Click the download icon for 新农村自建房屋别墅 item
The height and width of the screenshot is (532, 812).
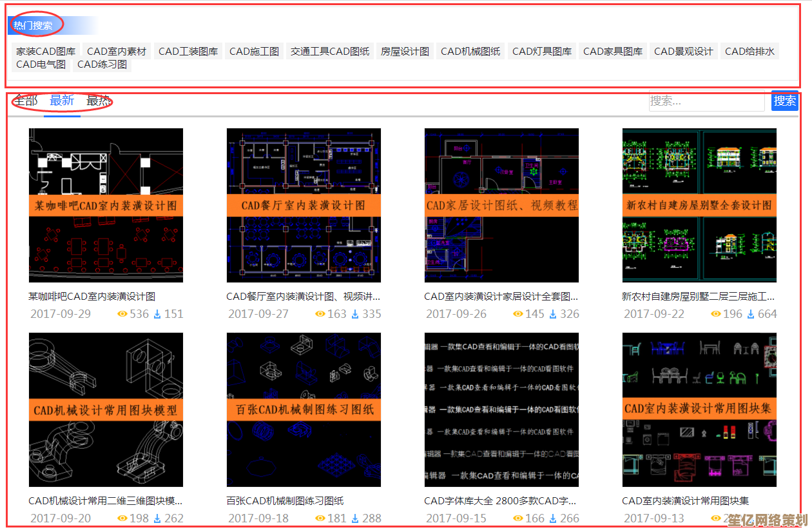click(750, 314)
